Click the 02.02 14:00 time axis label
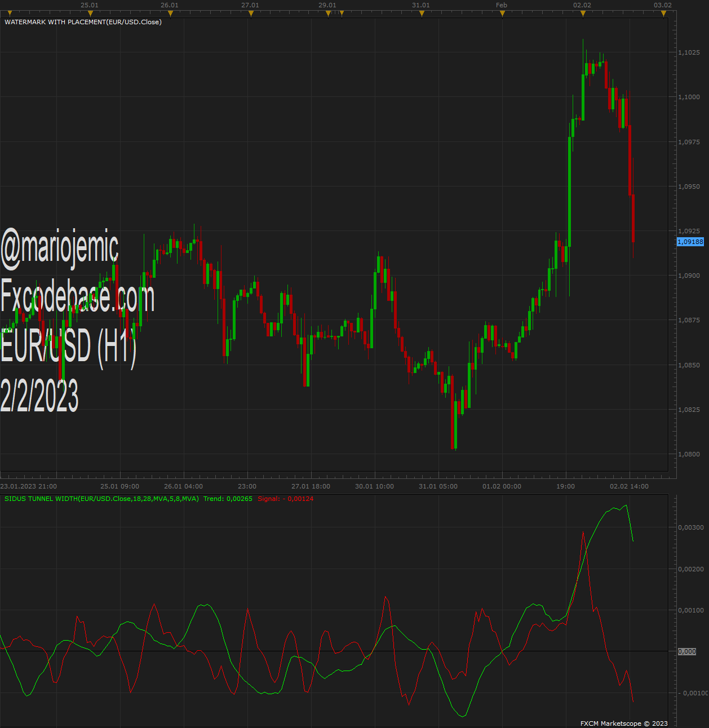The width and height of the screenshot is (709, 728). pos(630,486)
